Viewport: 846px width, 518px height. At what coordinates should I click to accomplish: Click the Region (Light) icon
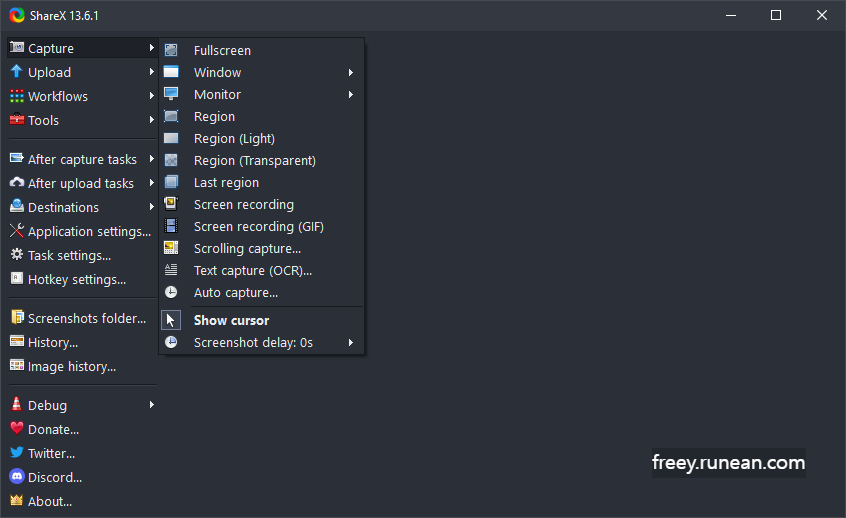(171, 138)
